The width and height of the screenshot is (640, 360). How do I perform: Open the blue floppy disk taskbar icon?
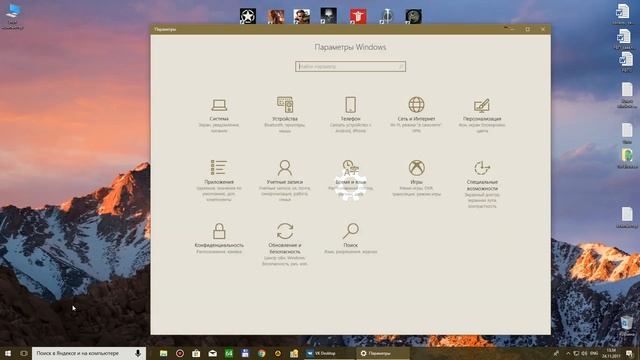[x=245, y=353]
